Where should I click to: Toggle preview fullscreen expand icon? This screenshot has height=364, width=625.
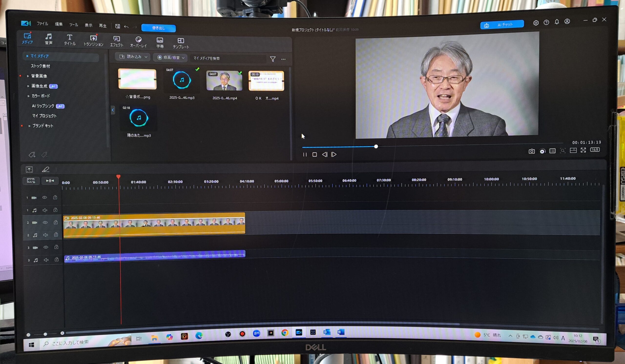(583, 150)
